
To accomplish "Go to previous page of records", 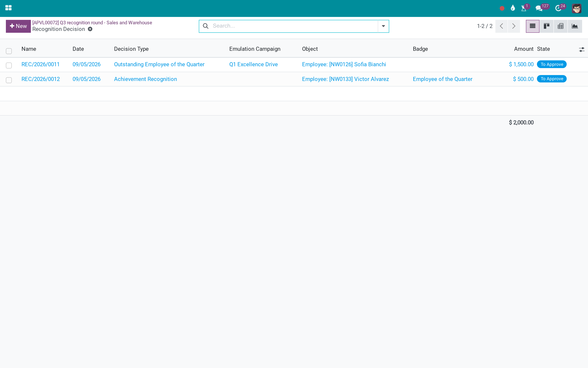I will pyautogui.click(x=501, y=26).
